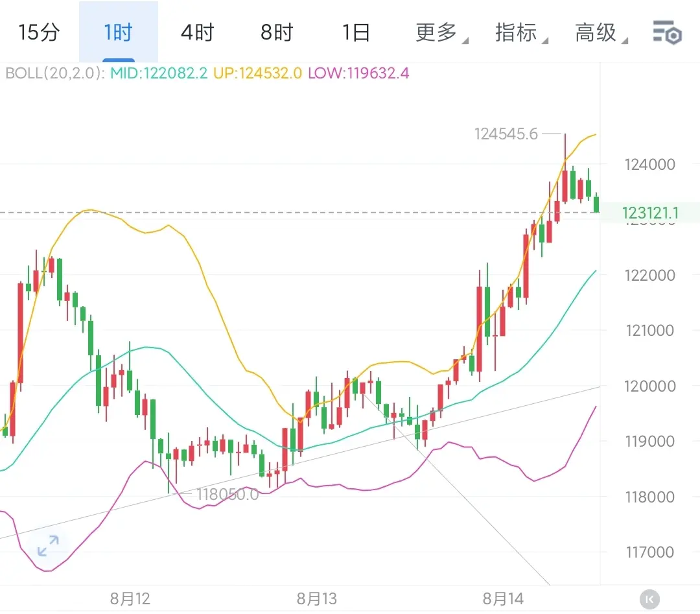The height and width of the screenshot is (614, 700).
Task: Tap the 8月14 date axis label
Action: [x=503, y=599]
